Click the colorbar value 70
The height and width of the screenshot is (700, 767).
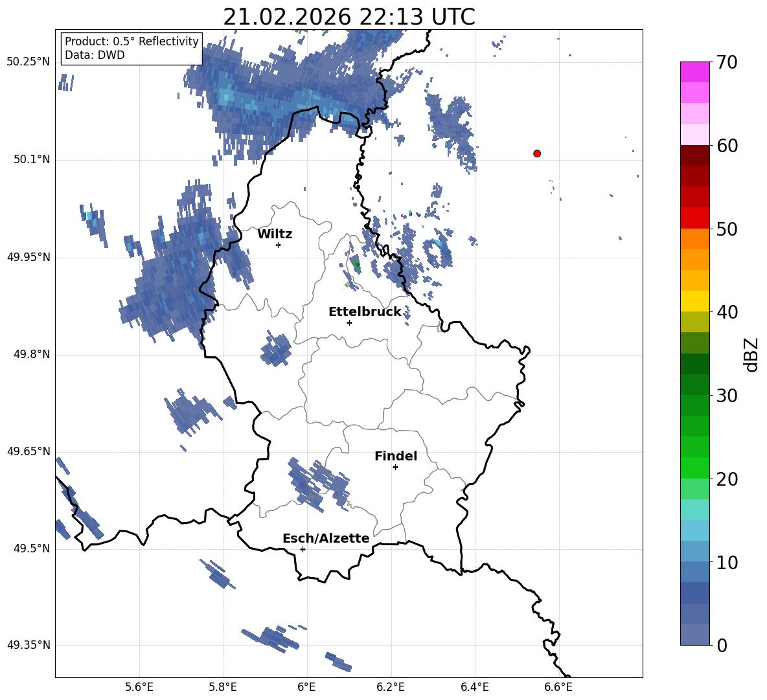pyautogui.click(x=727, y=63)
